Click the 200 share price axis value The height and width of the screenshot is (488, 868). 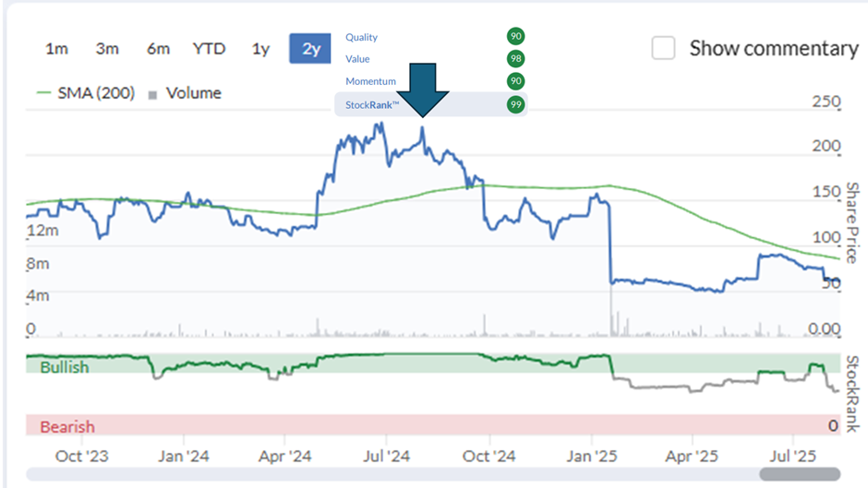[826, 146]
